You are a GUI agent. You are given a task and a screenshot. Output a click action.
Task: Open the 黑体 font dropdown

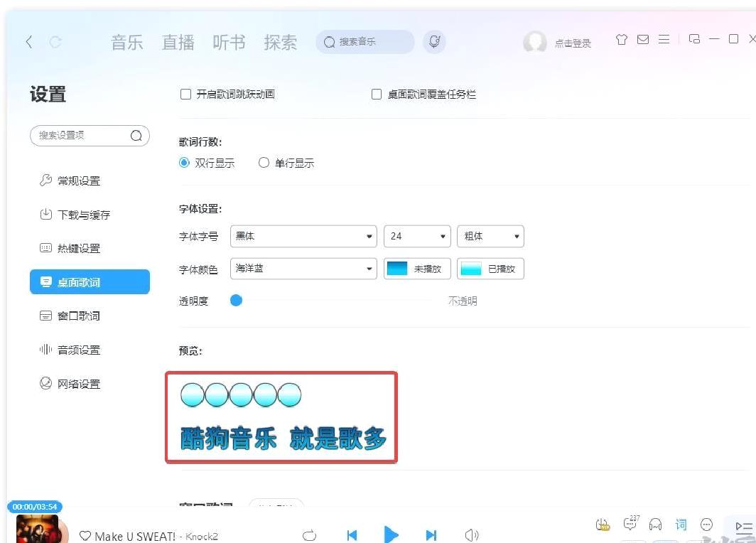point(304,236)
